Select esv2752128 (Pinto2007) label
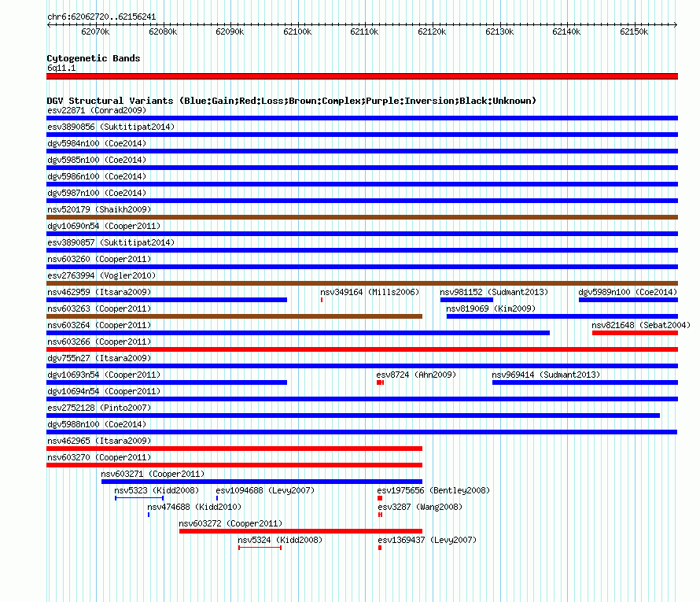700x602 pixels. tap(99, 408)
